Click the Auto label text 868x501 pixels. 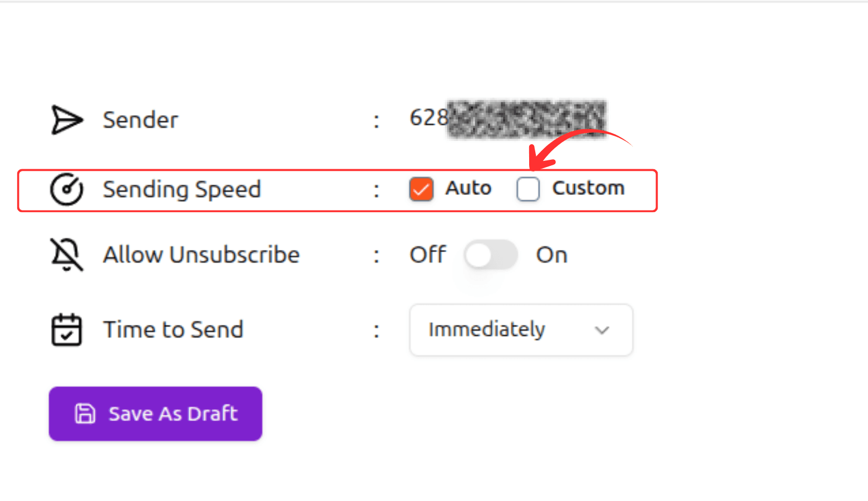pos(468,188)
